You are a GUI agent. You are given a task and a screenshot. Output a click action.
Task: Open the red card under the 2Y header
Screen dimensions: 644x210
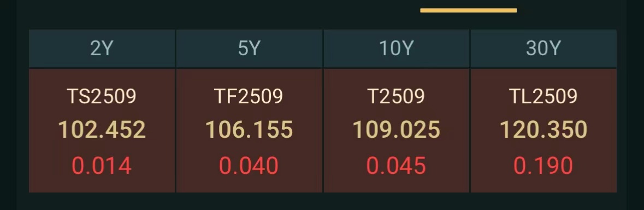click(x=102, y=130)
